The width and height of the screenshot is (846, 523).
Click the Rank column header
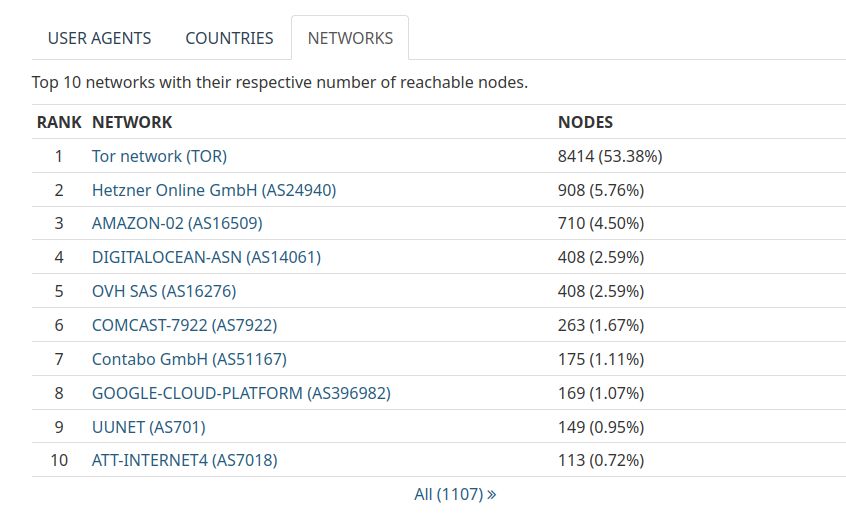tap(59, 122)
